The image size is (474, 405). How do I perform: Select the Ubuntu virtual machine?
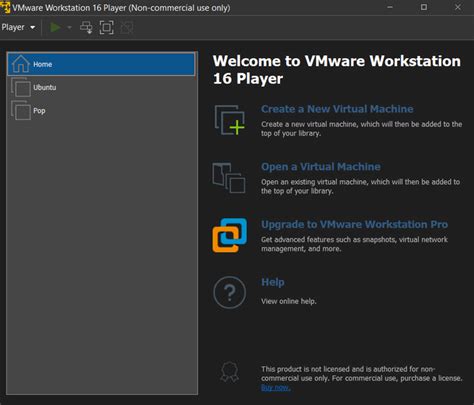[101, 87]
